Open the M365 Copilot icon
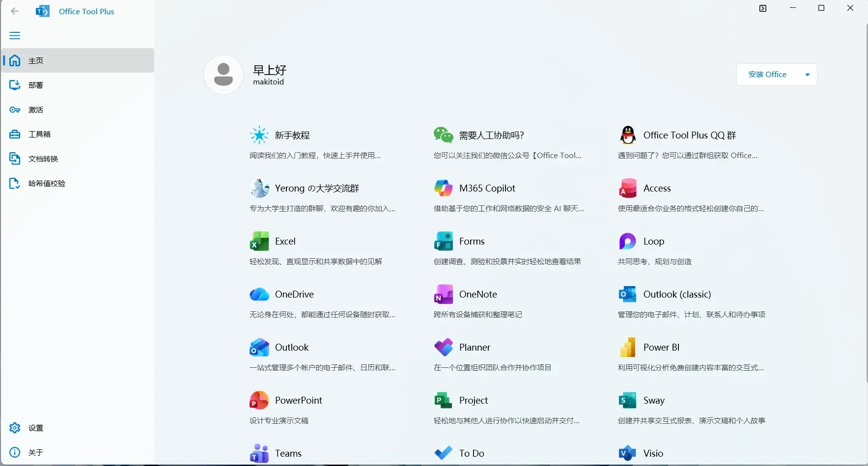Viewport: 868px width, 466px height. 444,188
